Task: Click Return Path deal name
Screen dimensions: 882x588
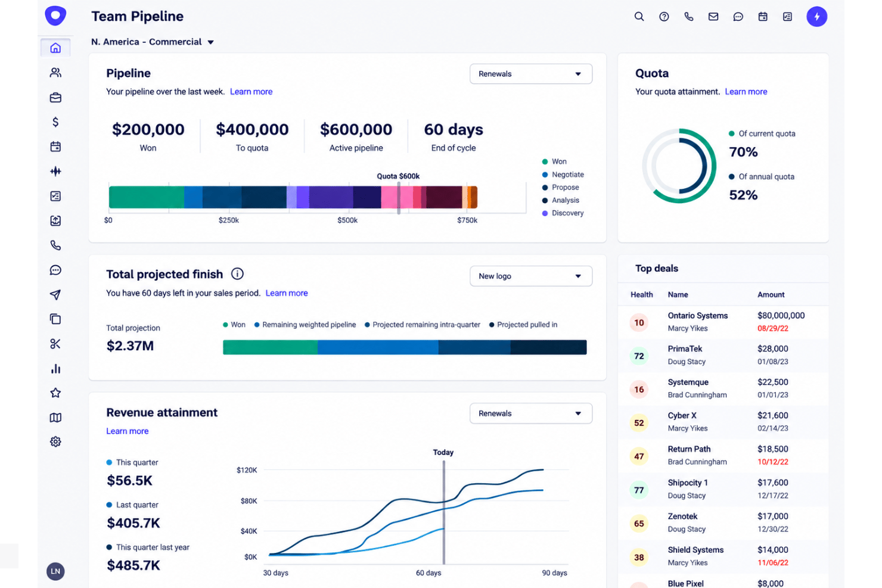Action: [x=690, y=449]
